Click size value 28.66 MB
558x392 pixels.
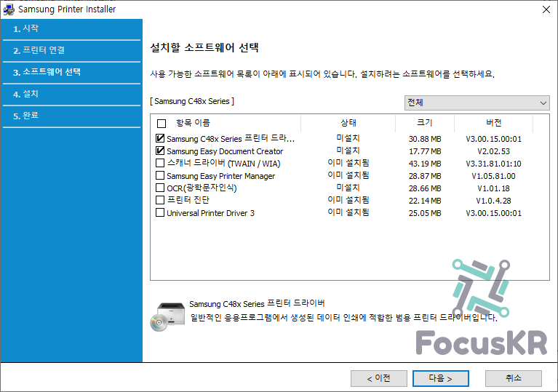point(425,188)
